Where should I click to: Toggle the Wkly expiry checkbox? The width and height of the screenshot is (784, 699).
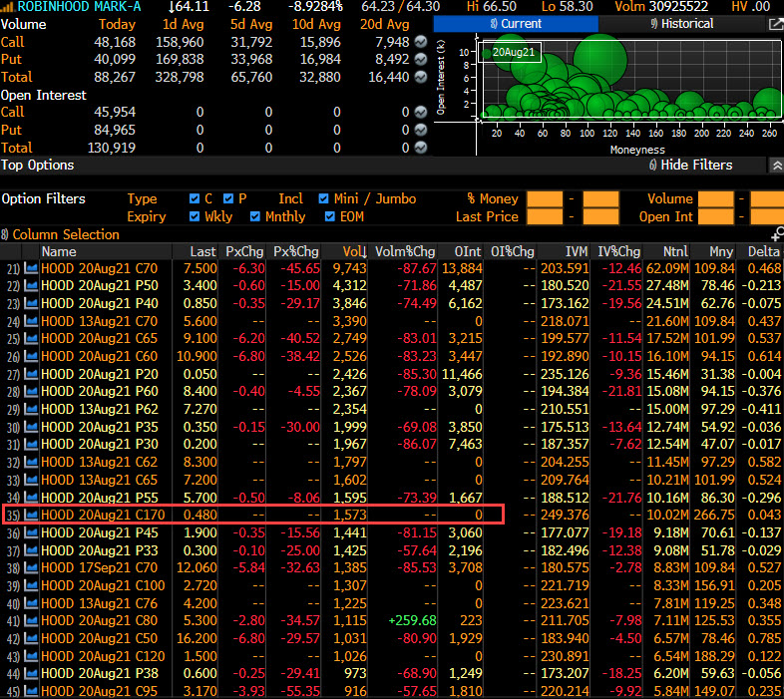pos(195,216)
